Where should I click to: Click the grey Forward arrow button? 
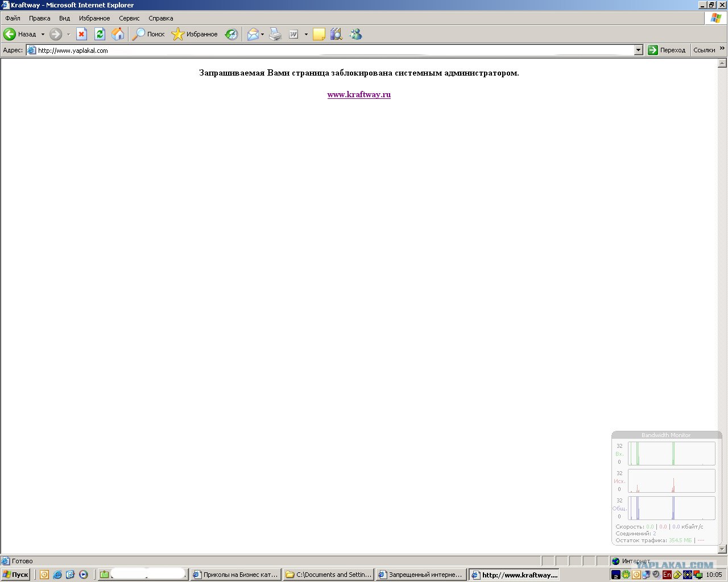coord(55,34)
